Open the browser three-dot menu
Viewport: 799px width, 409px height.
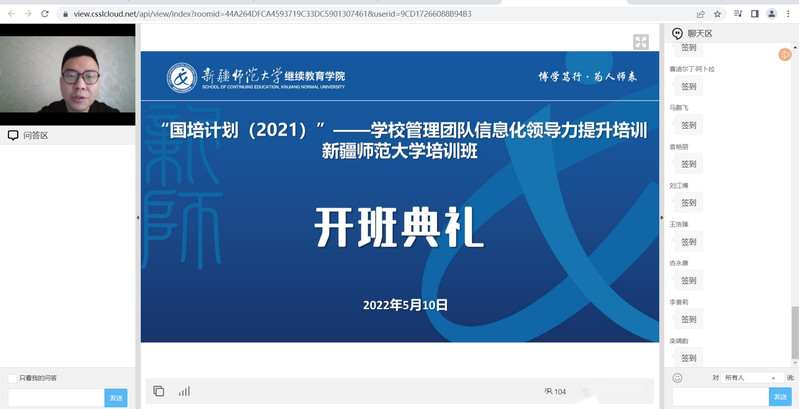click(788, 14)
